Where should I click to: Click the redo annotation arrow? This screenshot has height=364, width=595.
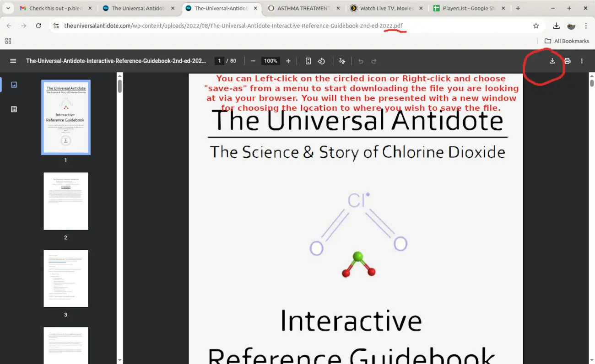[x=373, y=61]
